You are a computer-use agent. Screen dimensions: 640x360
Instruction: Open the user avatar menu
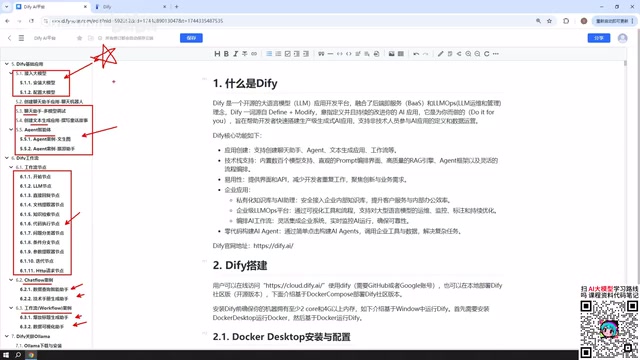coord(622,38)
